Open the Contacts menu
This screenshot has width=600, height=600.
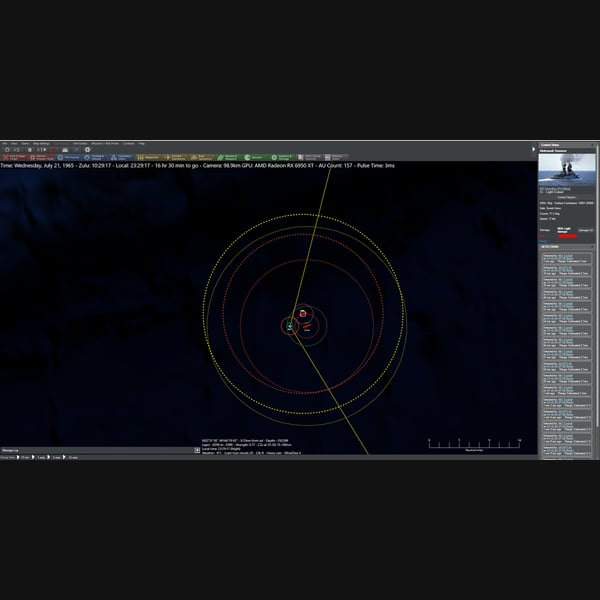[x=129, y=143]
